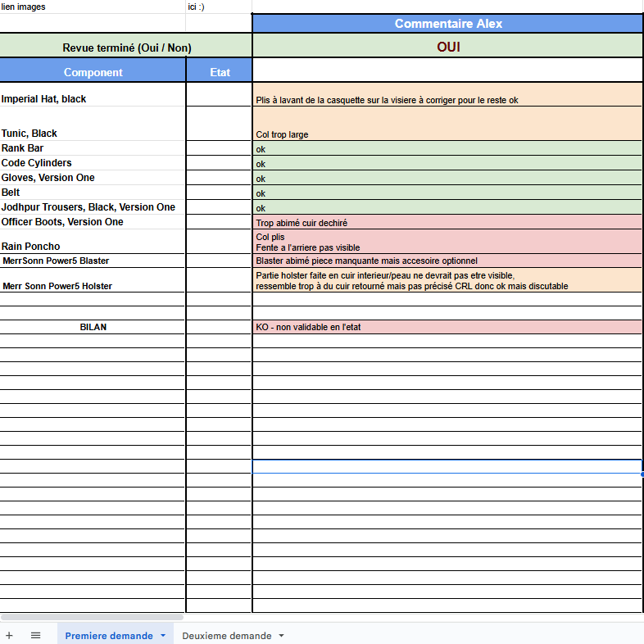
Task: Click the Revue terminé (Oui / Non) cell
Action: (x=126, y=48)
